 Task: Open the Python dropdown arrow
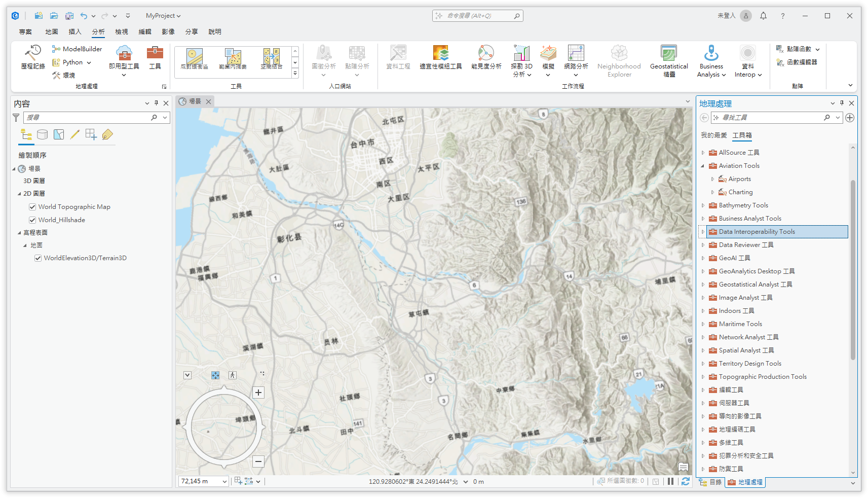pyautogui.click(x=89, y=63)
